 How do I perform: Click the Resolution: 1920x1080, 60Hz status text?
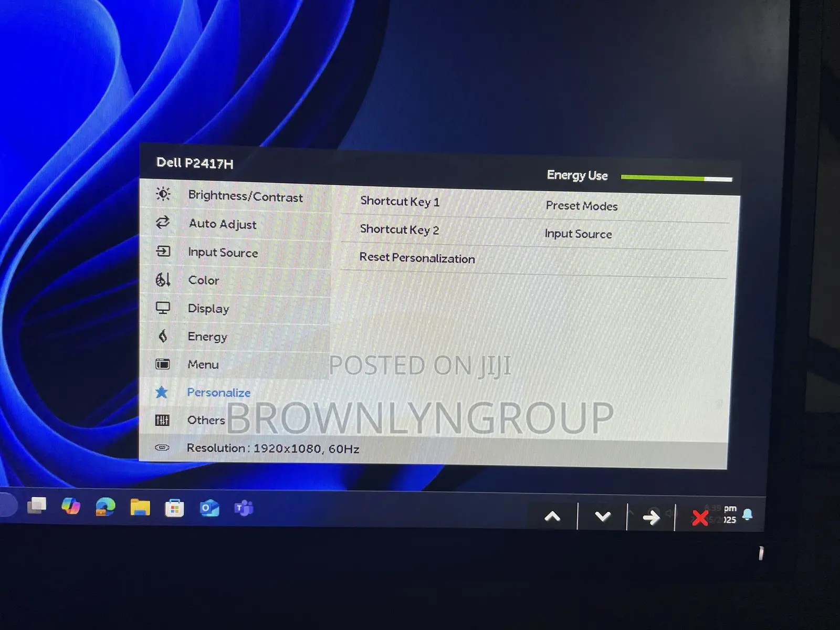click(273, 448)
